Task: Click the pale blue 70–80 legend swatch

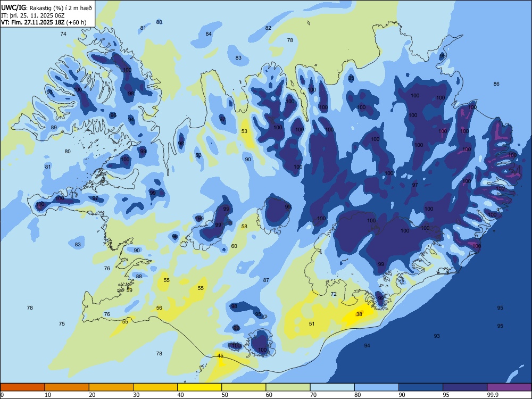Action: coord(332,387)
